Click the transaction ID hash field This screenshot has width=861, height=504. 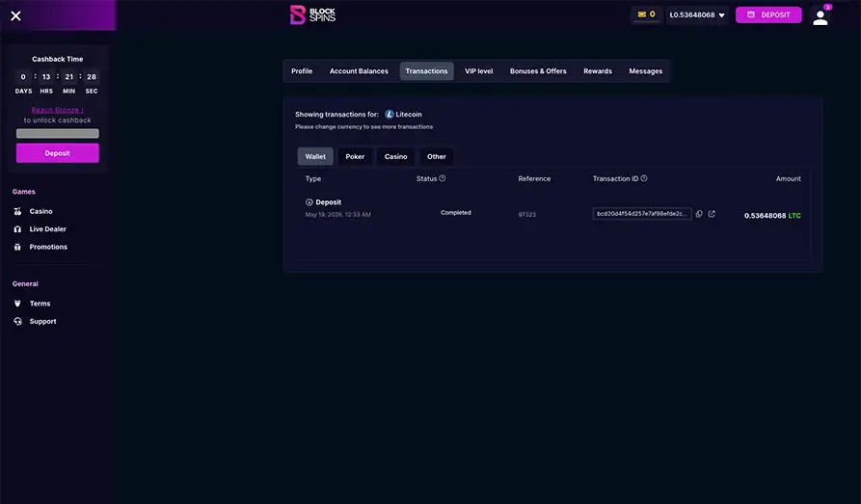pos(642,214)
